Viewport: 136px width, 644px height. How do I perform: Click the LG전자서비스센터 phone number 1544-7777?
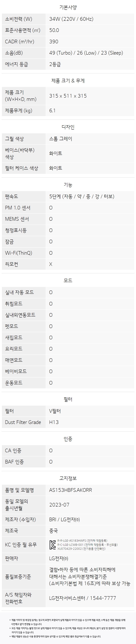coord(103,598)
